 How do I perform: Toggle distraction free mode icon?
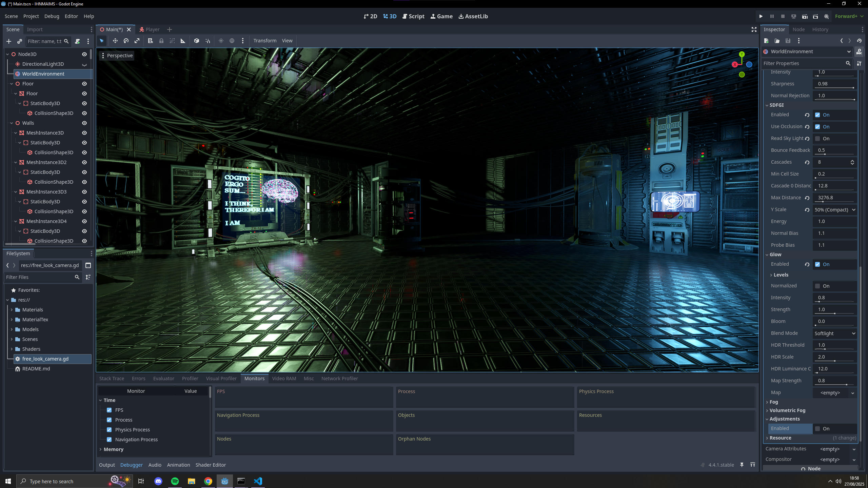tap(754, 29)
